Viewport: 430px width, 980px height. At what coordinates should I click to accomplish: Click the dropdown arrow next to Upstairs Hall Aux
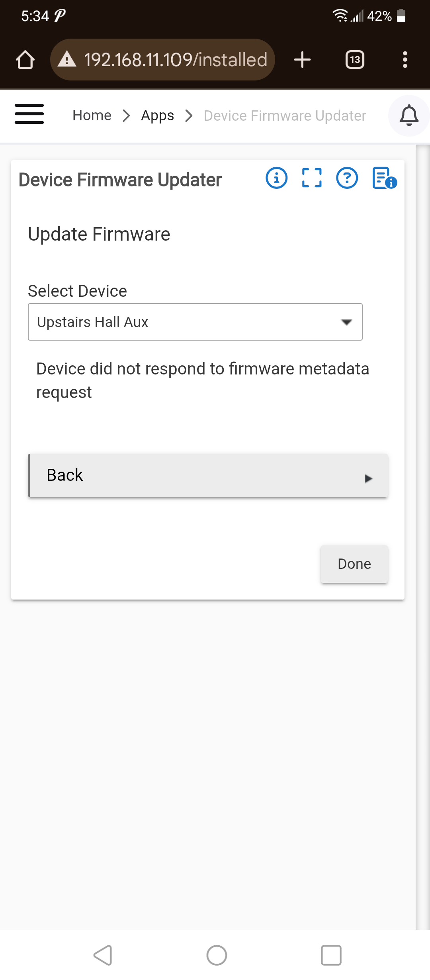tap(346, 322)
